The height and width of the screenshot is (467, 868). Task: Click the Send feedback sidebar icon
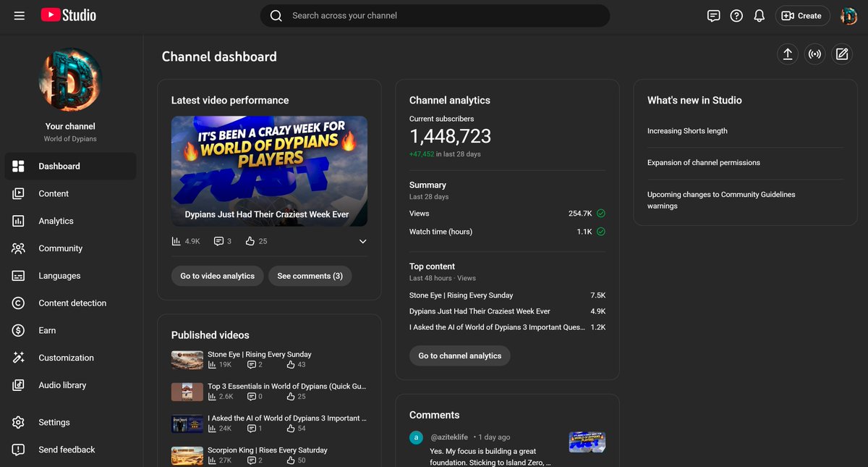click(x=19, y=450)
